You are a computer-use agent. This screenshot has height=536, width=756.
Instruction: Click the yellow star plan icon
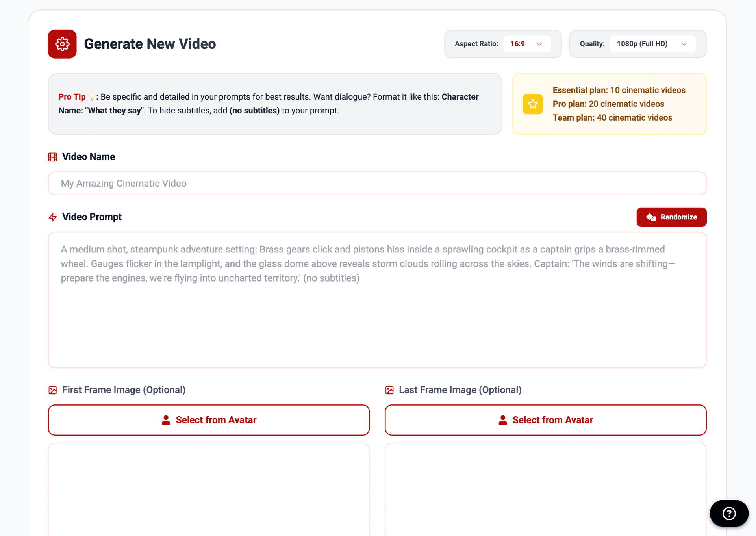point(532,104)
